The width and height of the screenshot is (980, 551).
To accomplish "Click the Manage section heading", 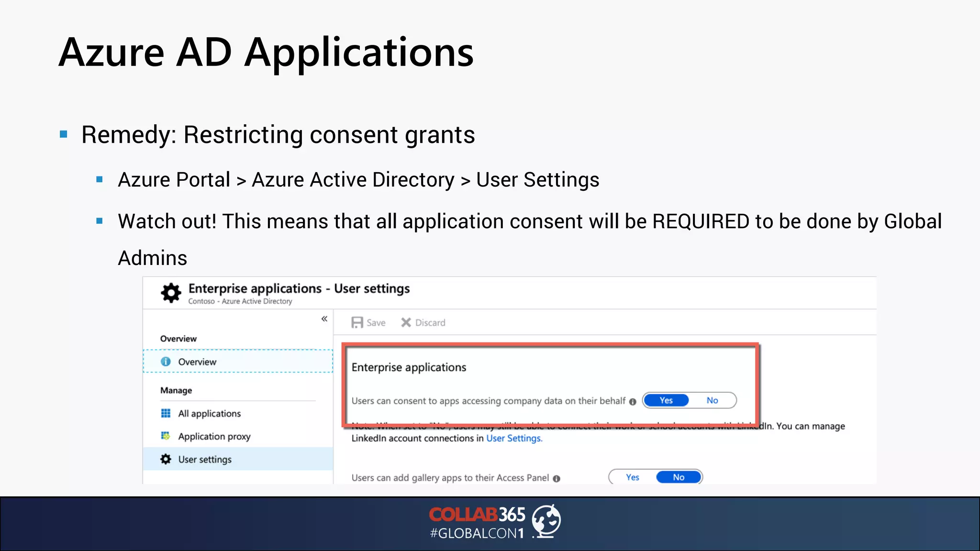I will 176,390.
